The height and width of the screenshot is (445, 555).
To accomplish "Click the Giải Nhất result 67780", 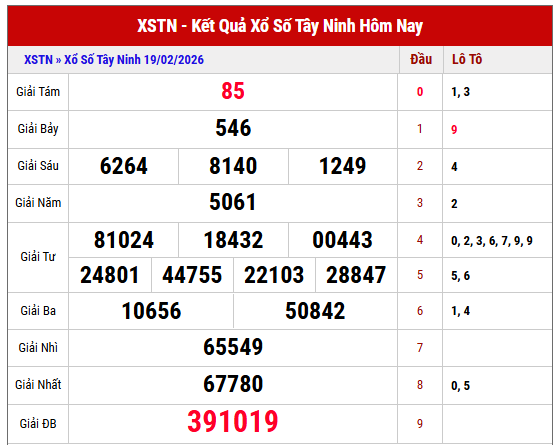I will [233, 384].
